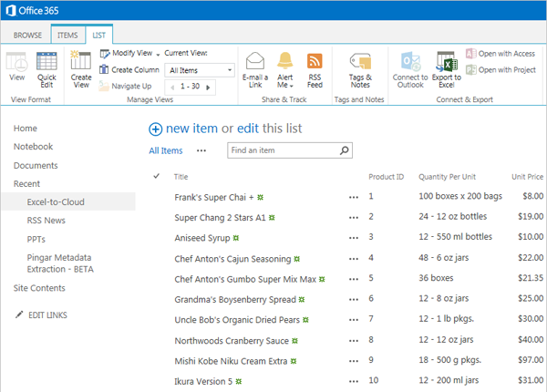
Task: Open ellipsis menu for Aniseed Syrup
Action: tap(353, 236)
